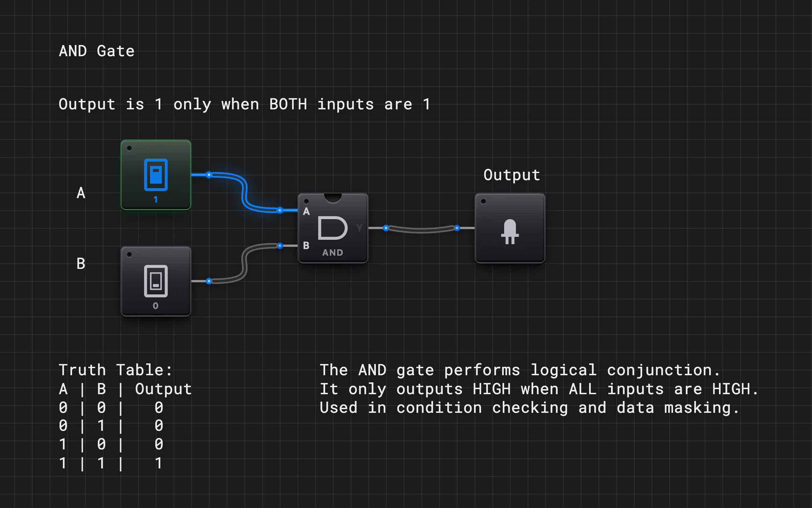Toggle input switch A currently set to 1
The image size is (812, 508).
[x=156, y=175]
